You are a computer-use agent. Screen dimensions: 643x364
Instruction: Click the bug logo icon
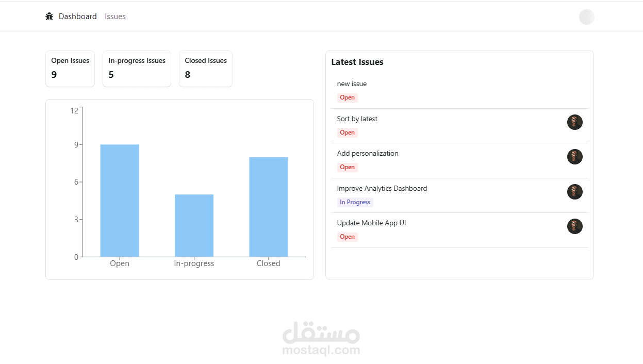(x=50, y=16)
